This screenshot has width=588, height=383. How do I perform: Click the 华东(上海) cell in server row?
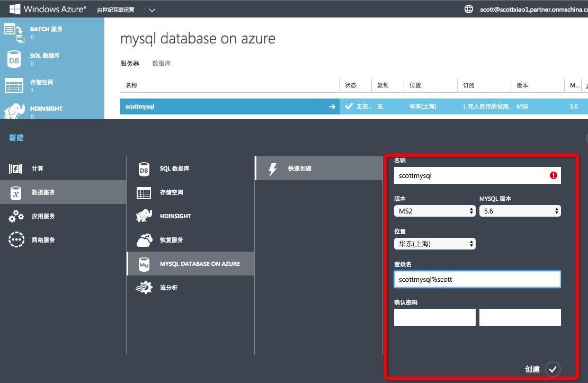[x=423, y=106]
